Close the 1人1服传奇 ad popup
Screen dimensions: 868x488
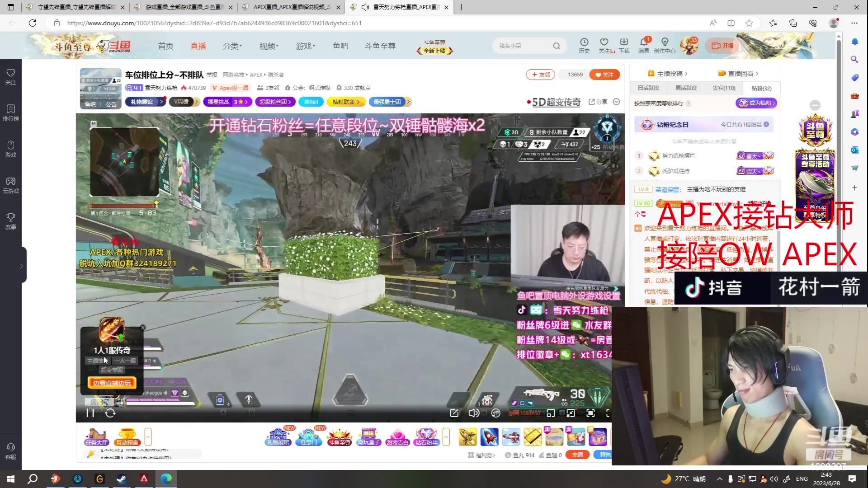(x=143, y=327)
